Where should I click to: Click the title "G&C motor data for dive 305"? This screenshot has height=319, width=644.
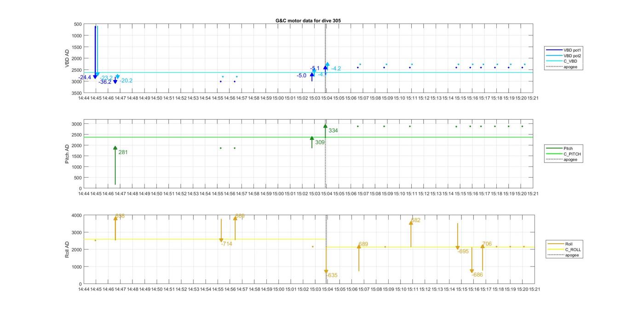[308, 21]
